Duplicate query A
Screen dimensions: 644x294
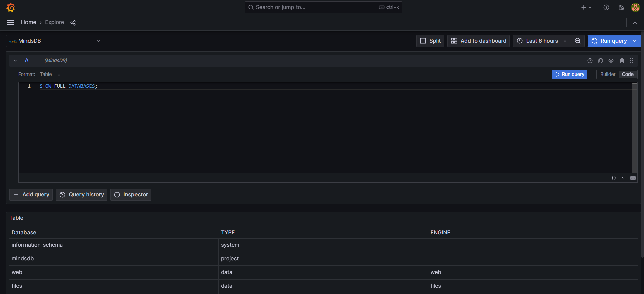pyautogui.click(x=601, y=61)
